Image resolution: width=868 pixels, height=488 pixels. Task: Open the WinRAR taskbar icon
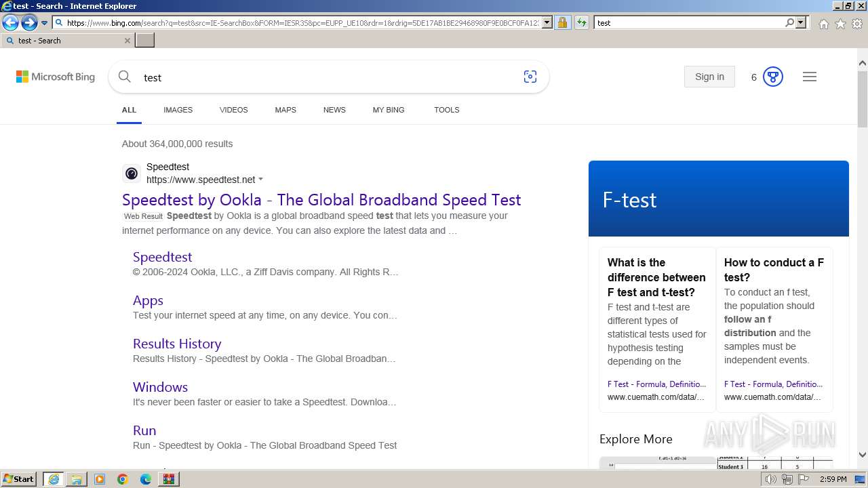(x=169, y=479)
